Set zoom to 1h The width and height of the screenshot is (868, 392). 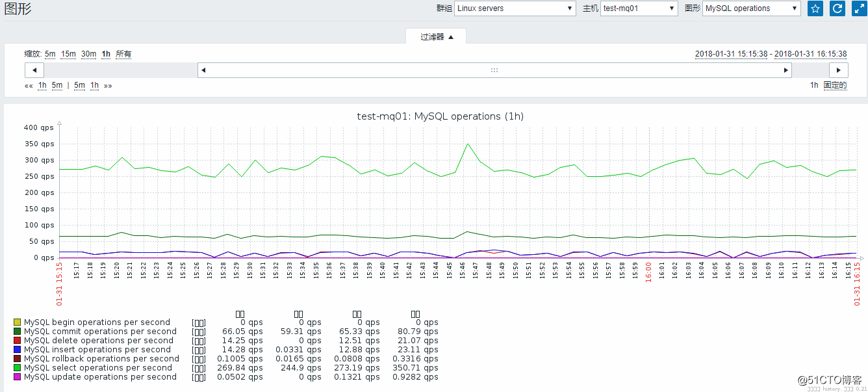[106, 54]
